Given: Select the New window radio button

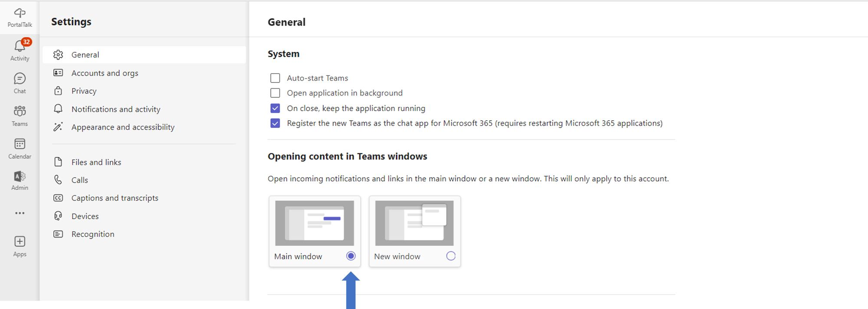Looking at the screenshot, I should click(451, 256).
